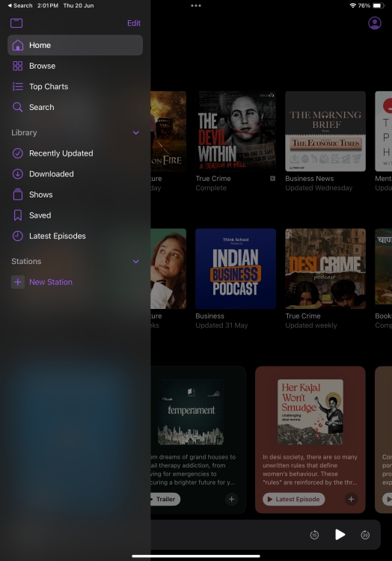Open Desi Crime podcast artwork
This screenshot has height=561, width=392.
click(325, 269)
